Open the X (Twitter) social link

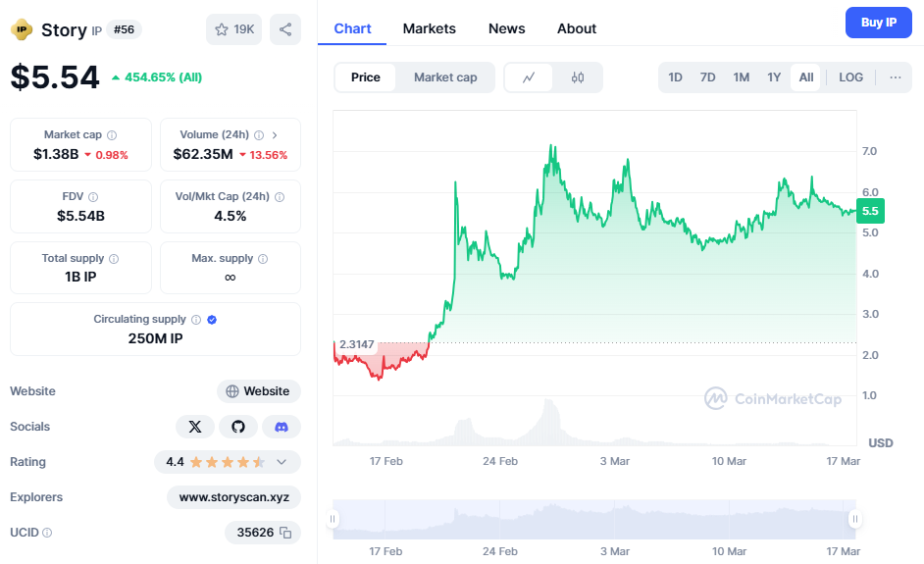[194, 427]
